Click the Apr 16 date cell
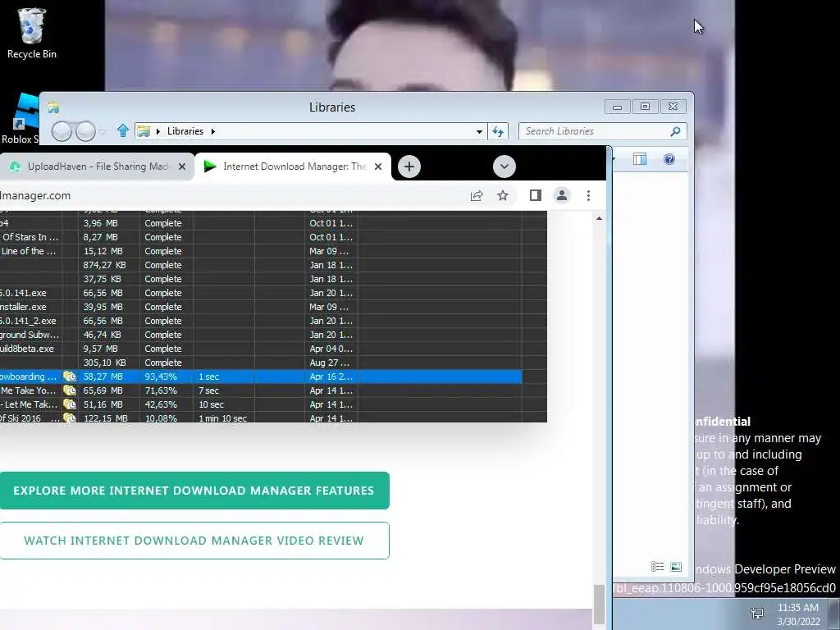This screenshot has width=840, height=630. [331, 377]
